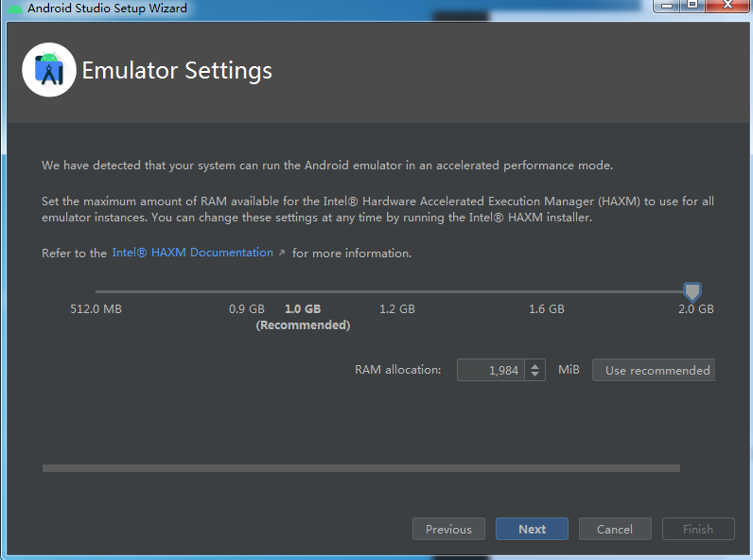Open the external link arrow beside HAXM Documentation
The height and width of the screenshot is (560, 753).
click(282, 253)
